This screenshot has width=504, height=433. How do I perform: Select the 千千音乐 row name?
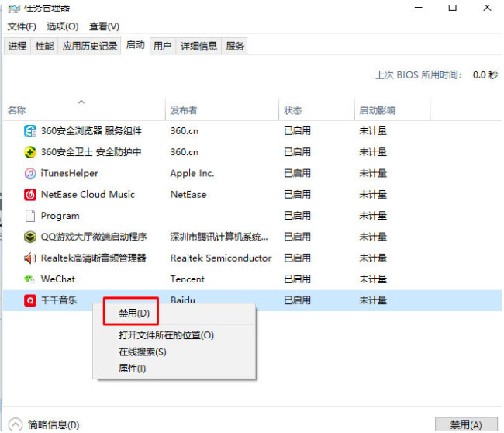[59, 300]
